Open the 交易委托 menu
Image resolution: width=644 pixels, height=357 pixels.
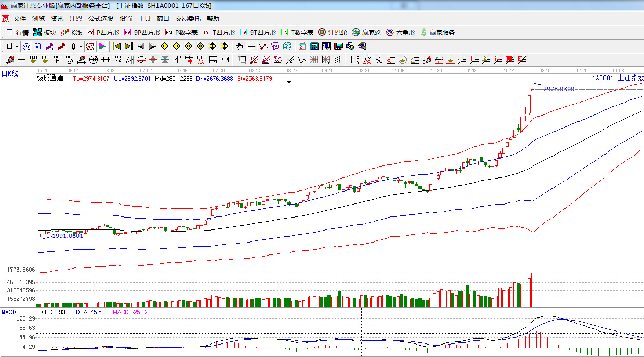(188, 18)
